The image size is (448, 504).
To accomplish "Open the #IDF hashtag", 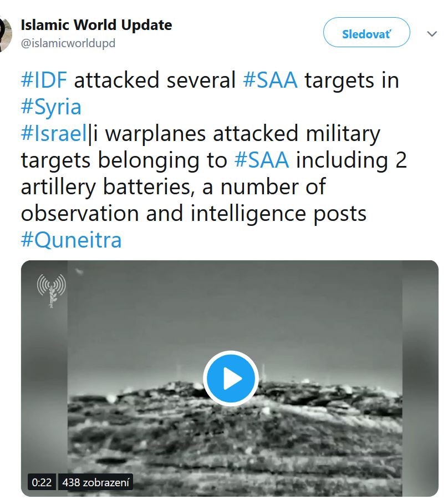I will [x=44, y=80].
